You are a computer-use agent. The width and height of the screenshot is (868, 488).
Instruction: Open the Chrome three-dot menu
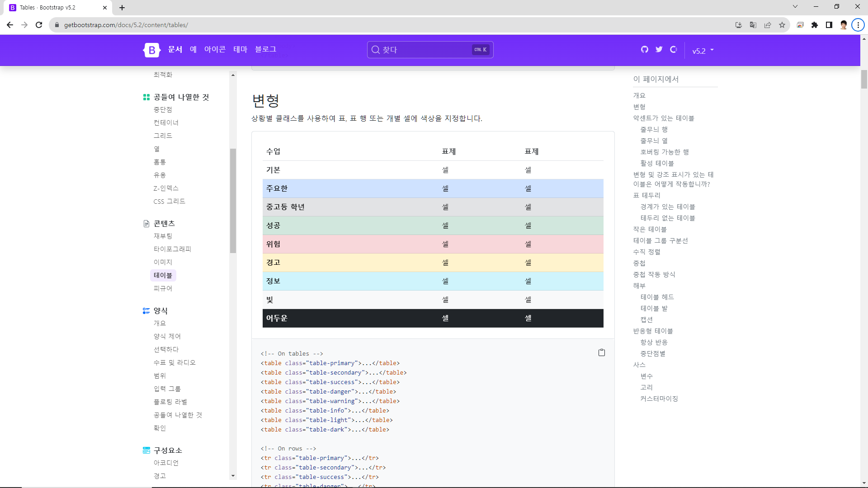858,25
